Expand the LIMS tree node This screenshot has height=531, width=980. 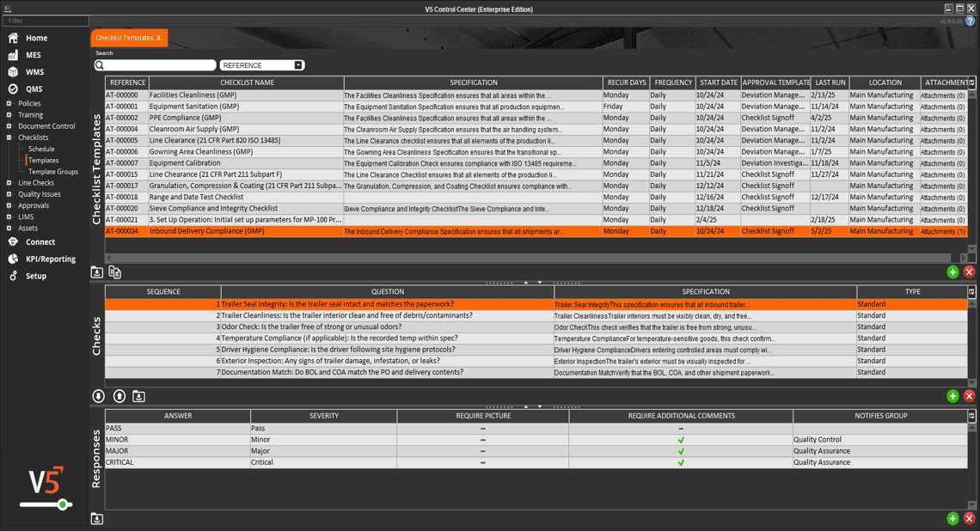pos(9,217)
